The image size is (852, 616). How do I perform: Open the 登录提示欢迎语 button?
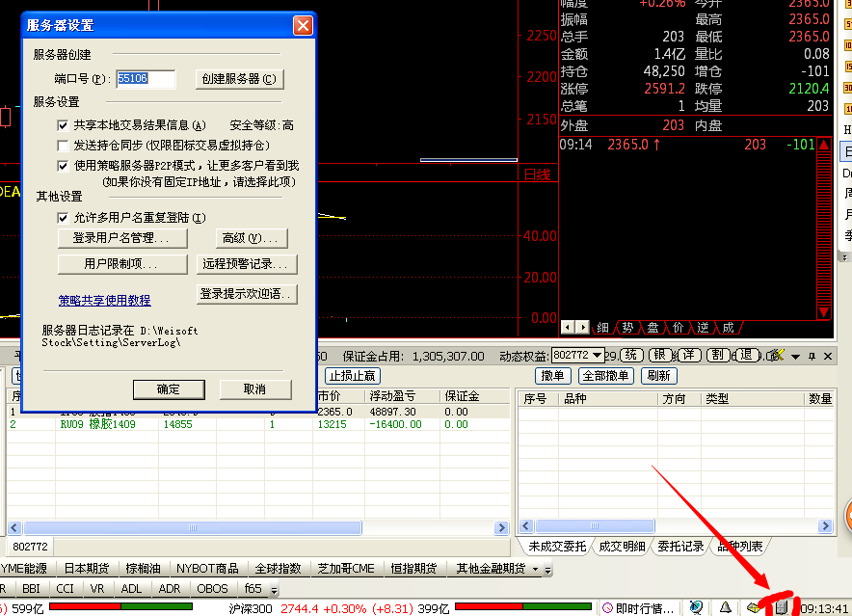point(246,294)
